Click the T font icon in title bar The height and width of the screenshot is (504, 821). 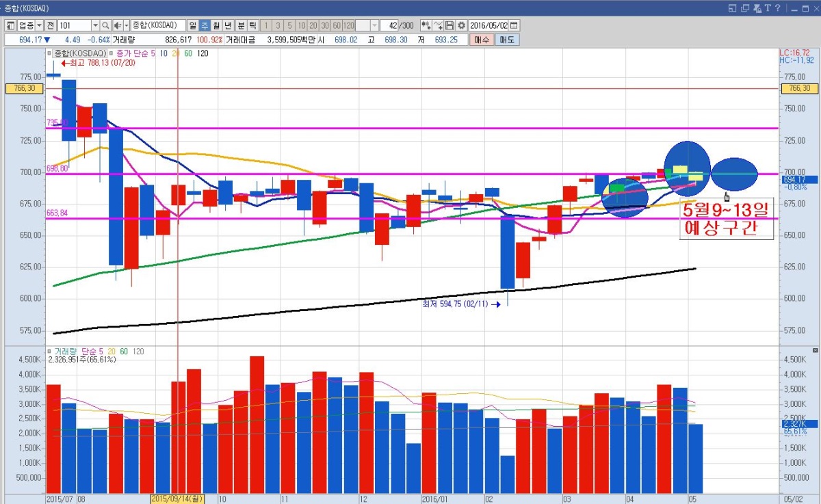pos(768,8)
